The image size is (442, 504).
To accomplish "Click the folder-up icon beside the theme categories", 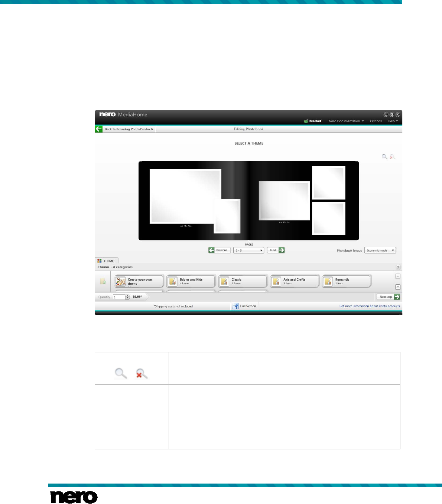I will tap(103, 281).
